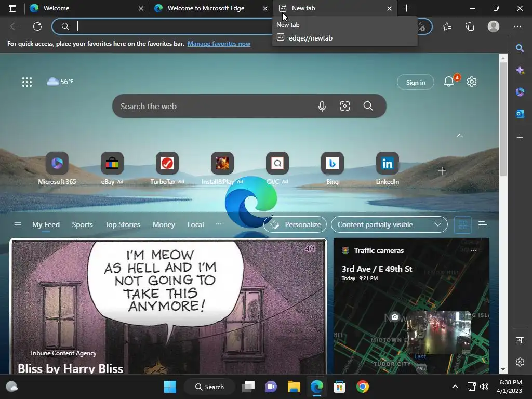Open the app launcher grid icon
This screenshot has width=532, height=399.
[x=27, y=82]
